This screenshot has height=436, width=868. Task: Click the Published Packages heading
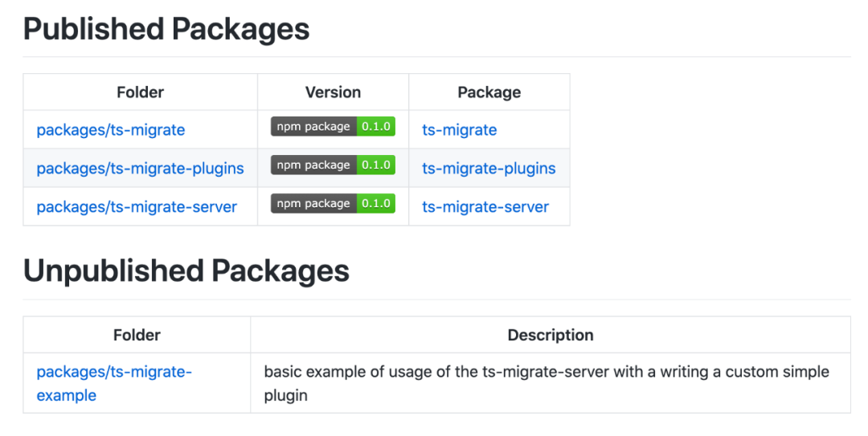166,29
